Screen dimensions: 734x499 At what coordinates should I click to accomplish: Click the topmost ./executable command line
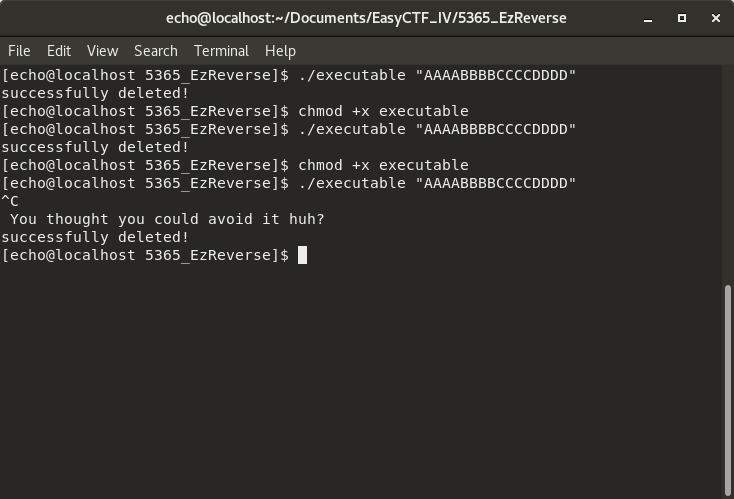pyautogui.click(x=437, y=75)
